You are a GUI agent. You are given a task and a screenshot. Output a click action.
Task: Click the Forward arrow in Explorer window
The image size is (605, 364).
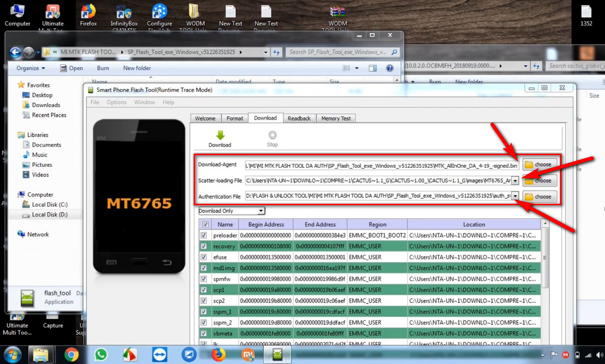pyautogui.click(x=28, y=52)
